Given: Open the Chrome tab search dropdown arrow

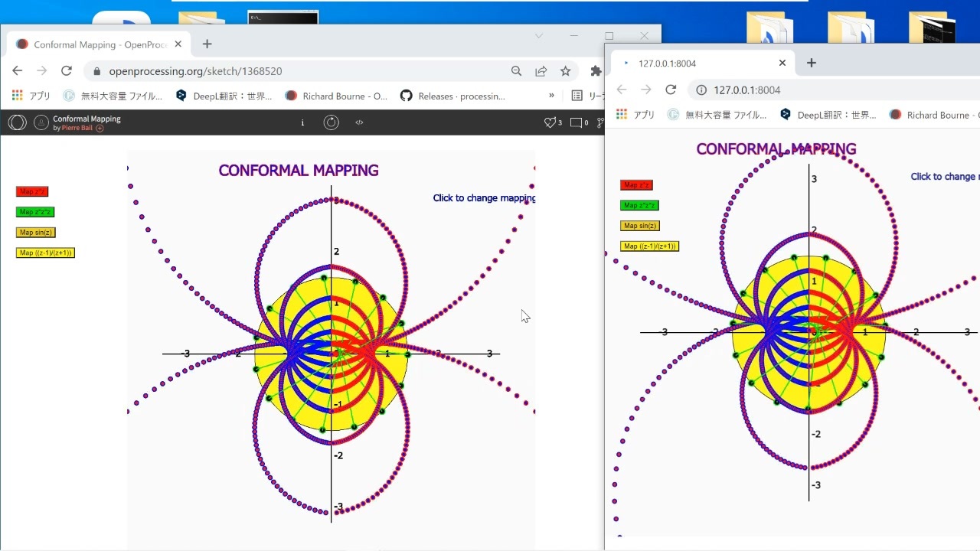Looking at the screenshot, I should [538, 36].
